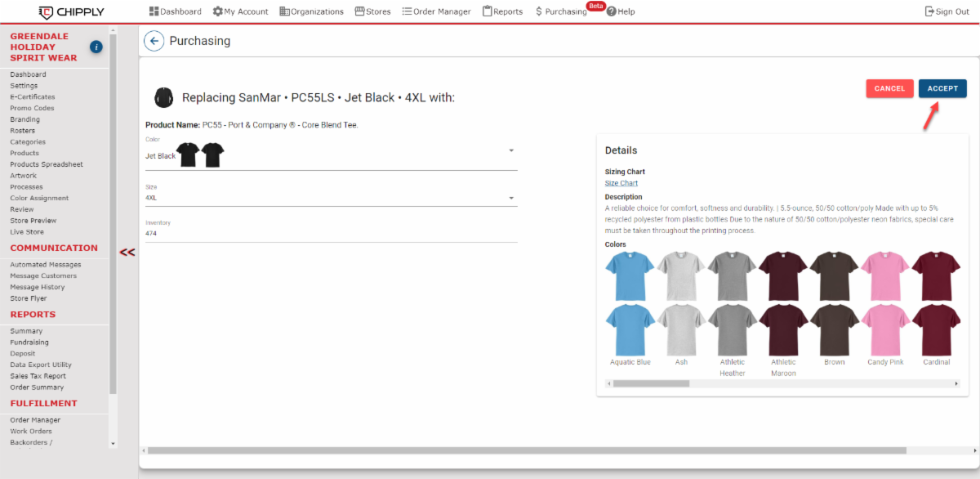Click the back arrow beside Purchasing

(x=154, y=41)
